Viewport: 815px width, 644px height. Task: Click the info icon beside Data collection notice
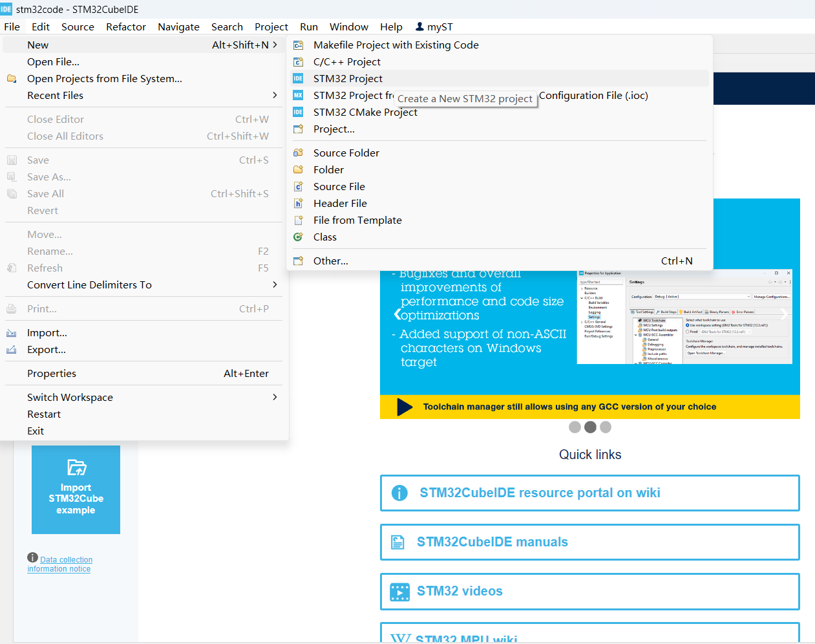(x=33, y=557)
